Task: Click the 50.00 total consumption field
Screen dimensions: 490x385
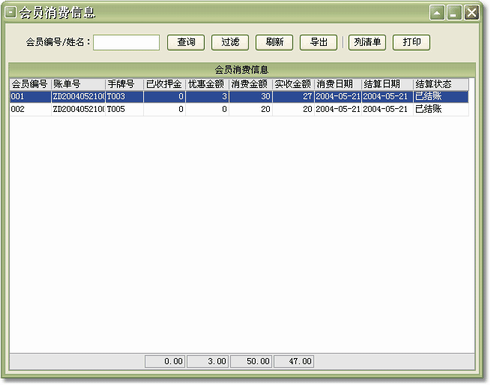Action: click(251, 361)
